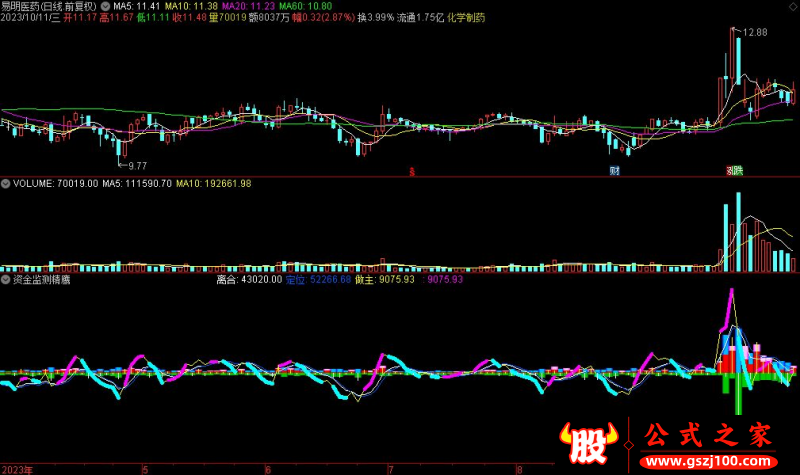Click the date 2023/10/11/三

[x=30, y=17]
